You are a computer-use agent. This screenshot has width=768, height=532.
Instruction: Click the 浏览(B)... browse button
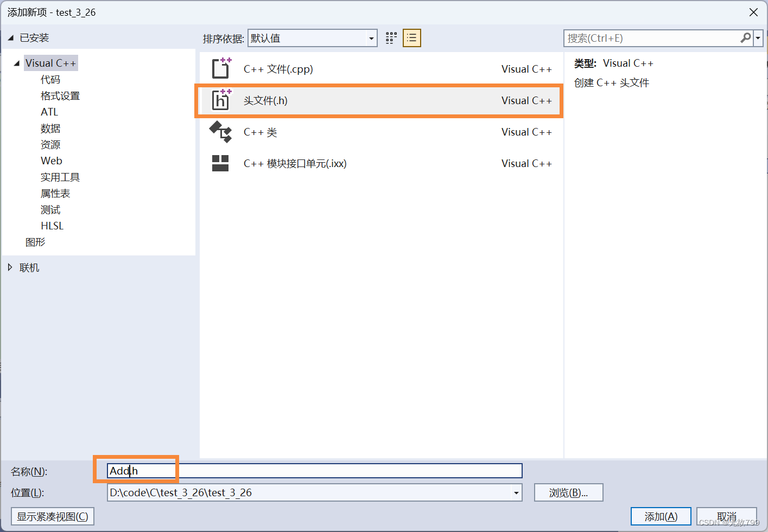pos(568,492)
